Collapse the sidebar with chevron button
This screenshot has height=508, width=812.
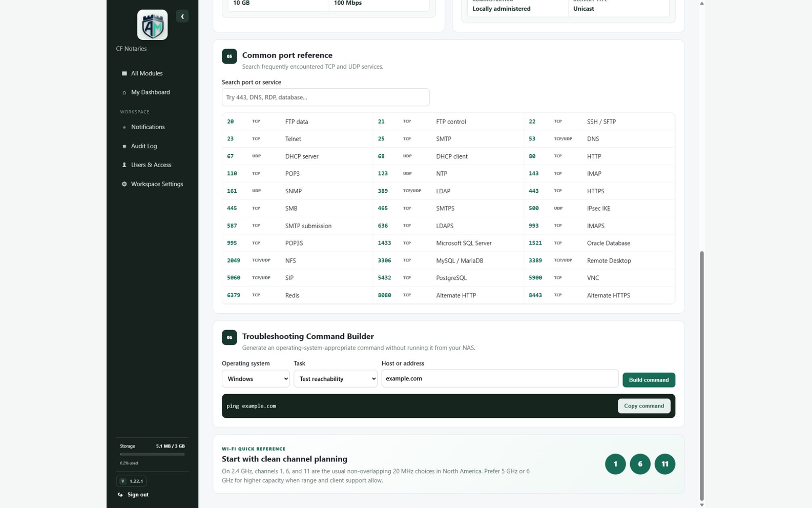182,16
